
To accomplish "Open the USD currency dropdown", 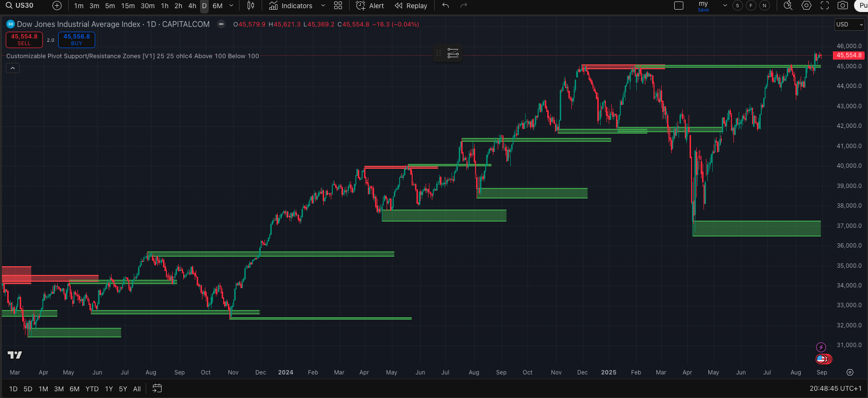I will (x=850, y=25).
